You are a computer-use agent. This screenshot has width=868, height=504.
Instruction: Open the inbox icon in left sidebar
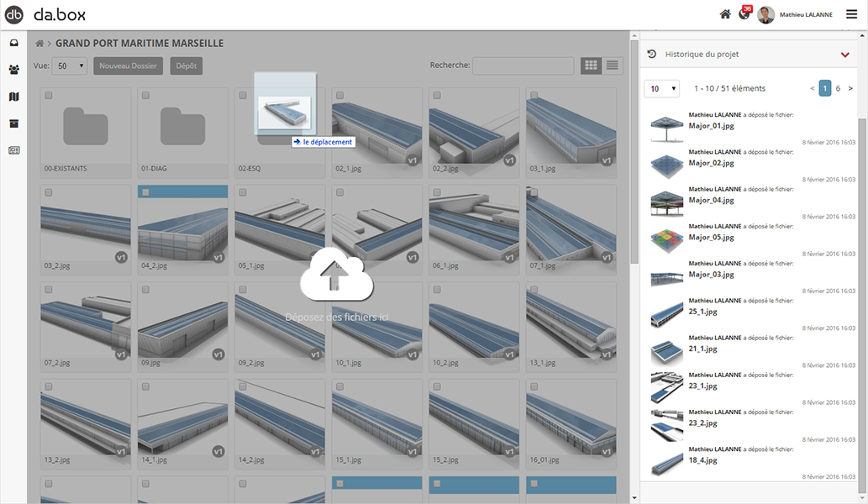tap(13, 43)
